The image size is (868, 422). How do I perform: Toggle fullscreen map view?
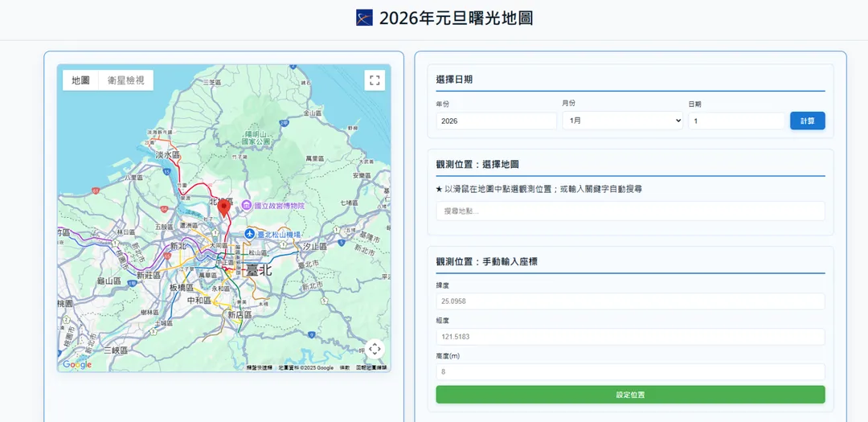375,80
